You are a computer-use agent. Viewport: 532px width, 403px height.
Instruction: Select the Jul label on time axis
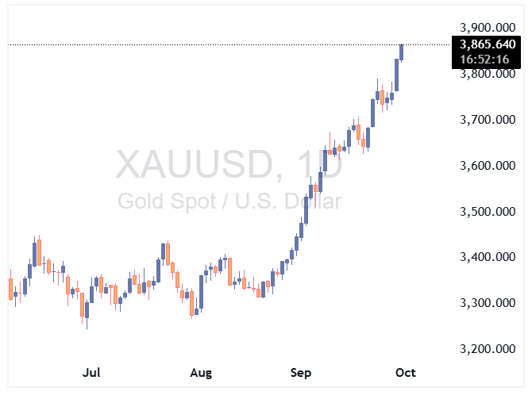[91, 372]
